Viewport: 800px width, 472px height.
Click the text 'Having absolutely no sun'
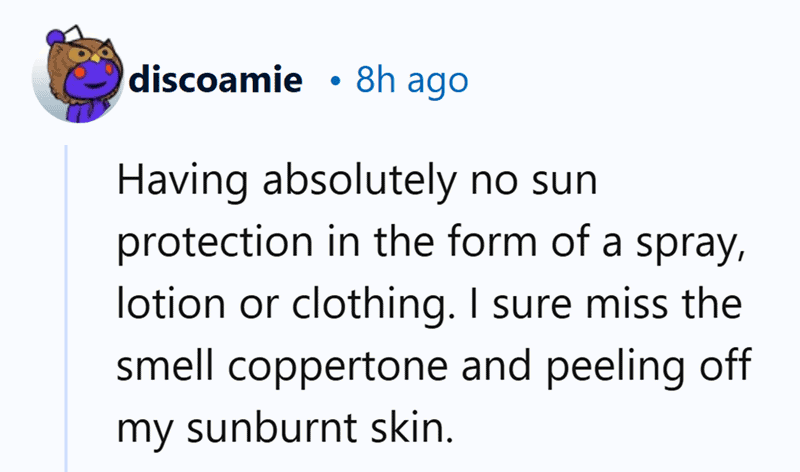click(357, 181)
